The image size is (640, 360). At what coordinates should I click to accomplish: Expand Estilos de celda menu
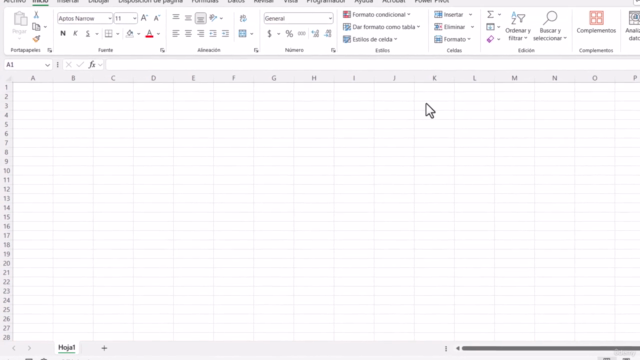(370, 39)
